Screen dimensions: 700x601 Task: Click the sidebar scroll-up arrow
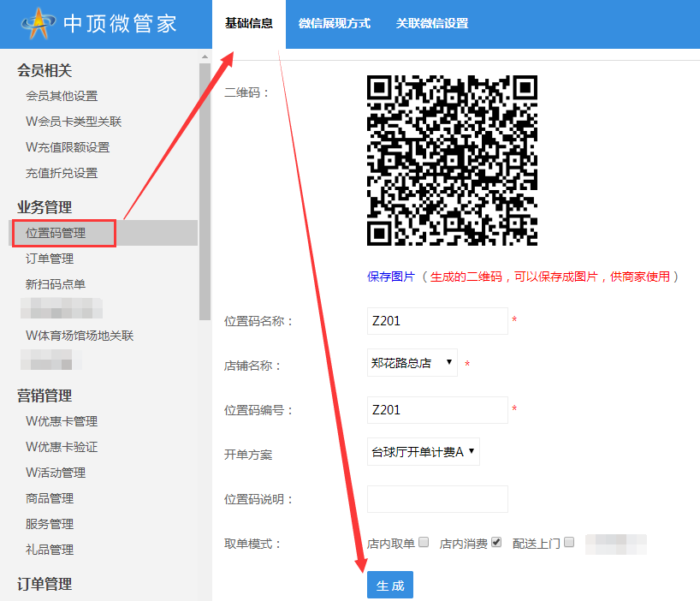(205, 57)
